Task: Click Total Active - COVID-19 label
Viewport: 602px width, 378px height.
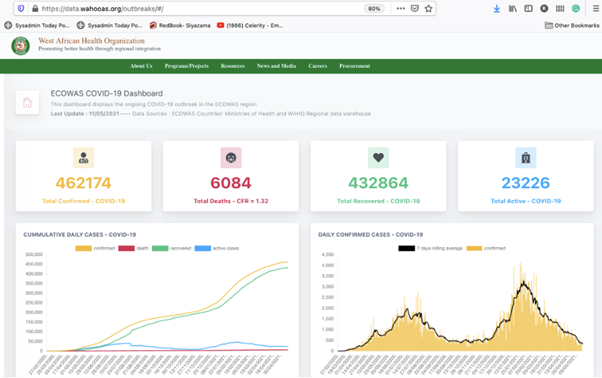Action: click(526, 201)
